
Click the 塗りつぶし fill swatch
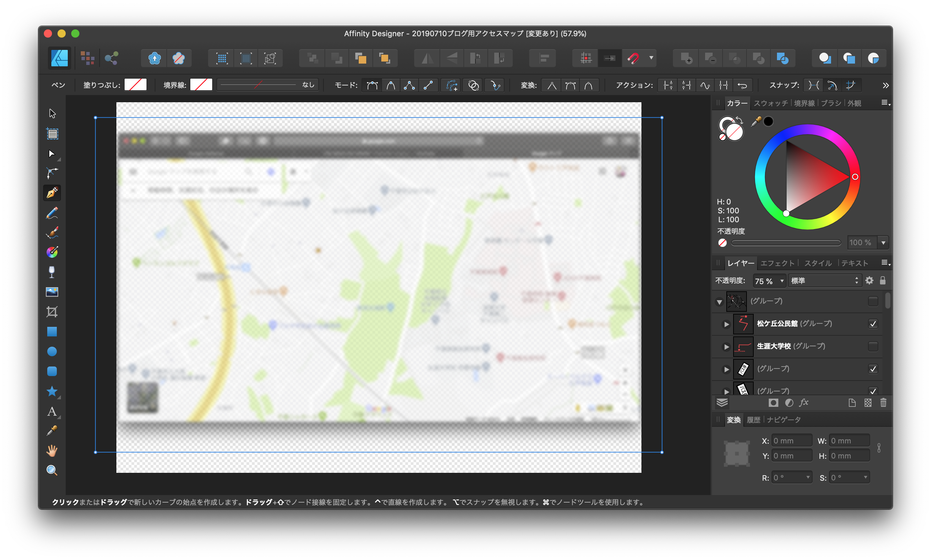(135, 85)
